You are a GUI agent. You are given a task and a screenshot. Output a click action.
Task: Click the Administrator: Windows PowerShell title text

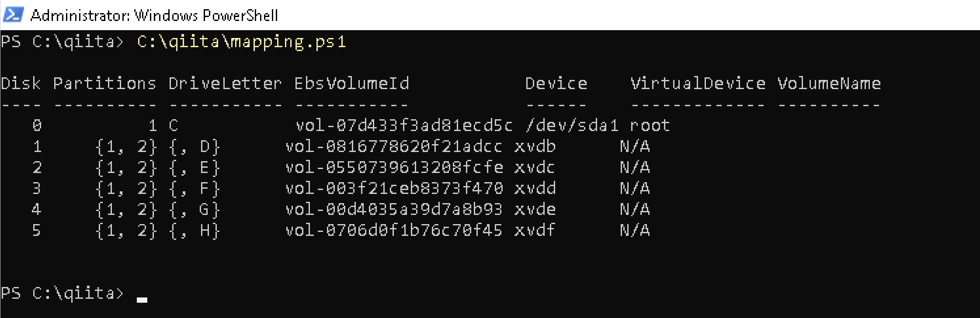(x=154, y=14)
